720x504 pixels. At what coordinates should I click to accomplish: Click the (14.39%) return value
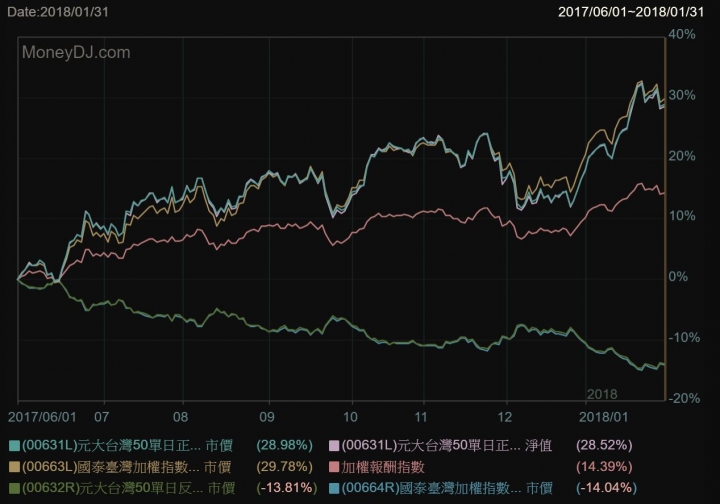tap(604, 467)
